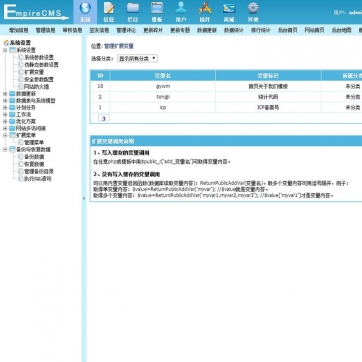Open the 用户 person icon menu
The width and height of the screenshot is (362, 362).
[181, 12]
